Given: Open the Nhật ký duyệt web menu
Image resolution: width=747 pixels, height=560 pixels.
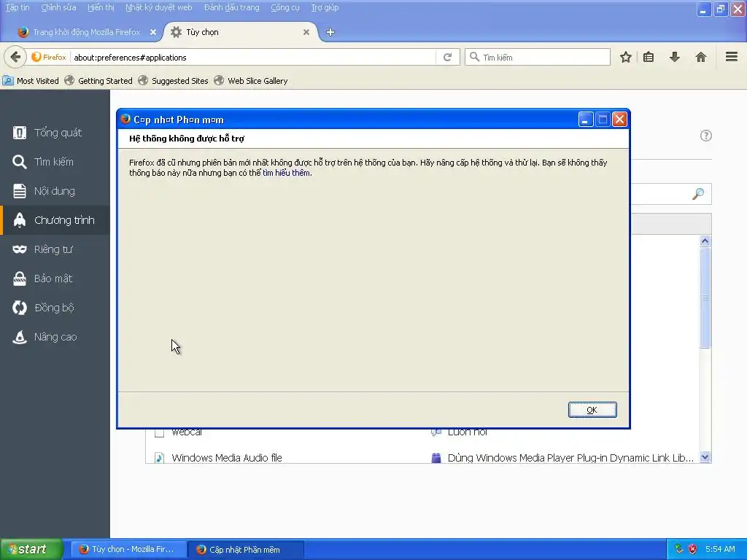Looking at the screenshot, I should (158, 7).
